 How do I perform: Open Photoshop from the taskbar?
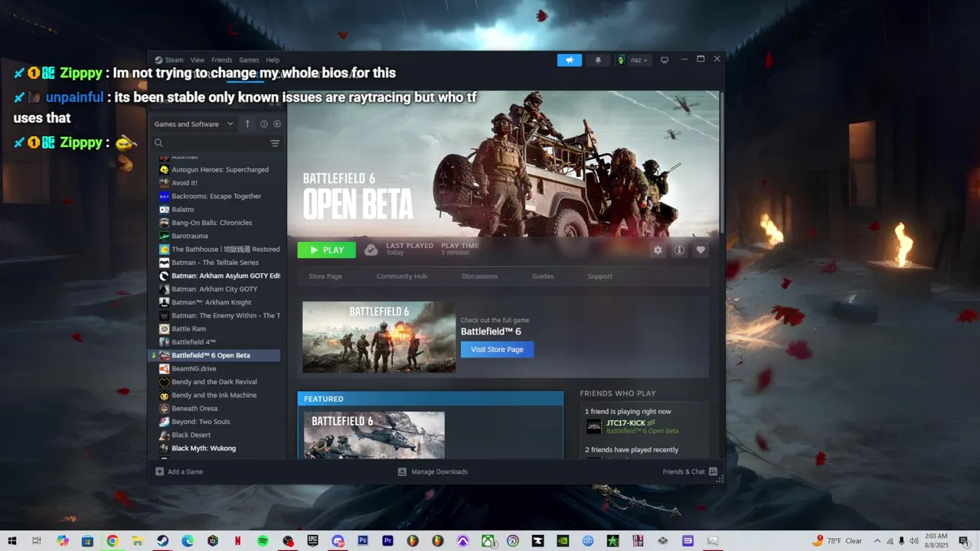pos(363,541)
